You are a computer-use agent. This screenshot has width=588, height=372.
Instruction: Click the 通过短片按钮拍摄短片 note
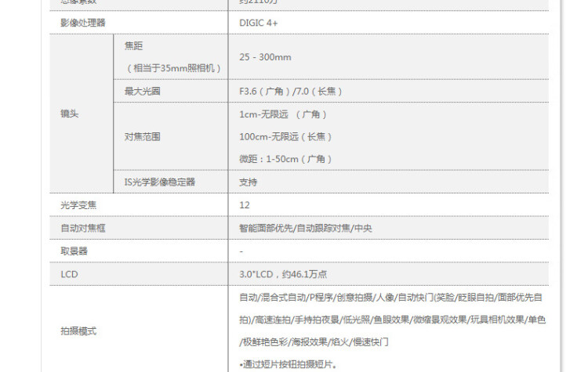coord(288,364)
